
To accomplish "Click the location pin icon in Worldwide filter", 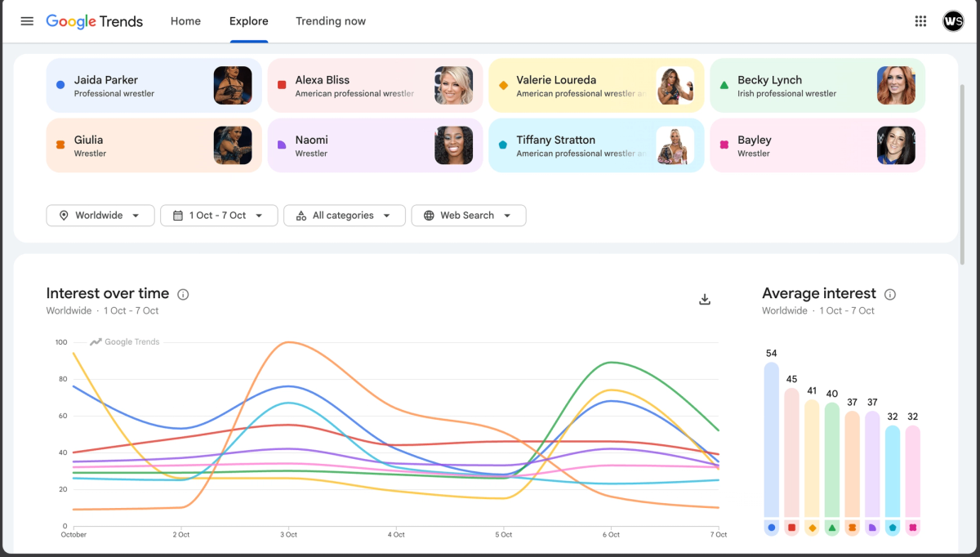I will (63, 216).
